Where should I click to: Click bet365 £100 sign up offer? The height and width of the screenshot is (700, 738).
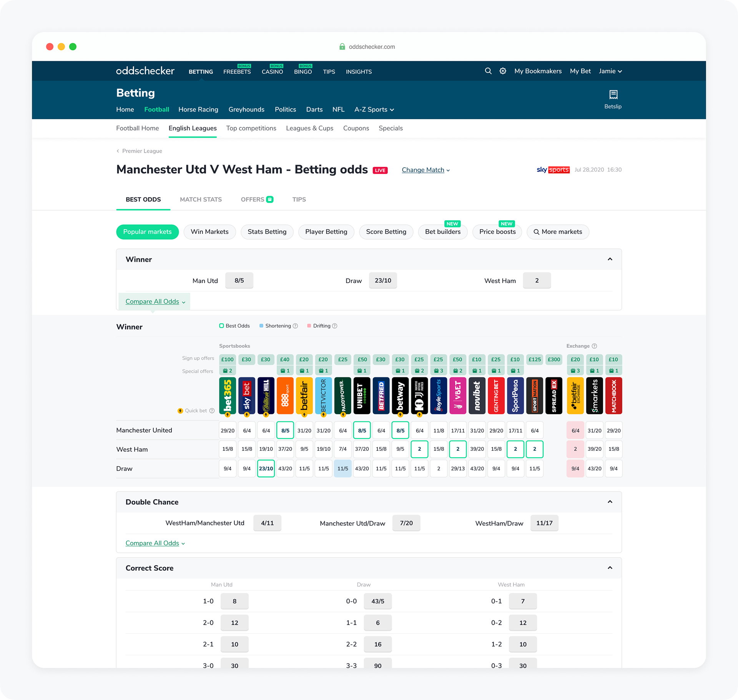point(227,360)
